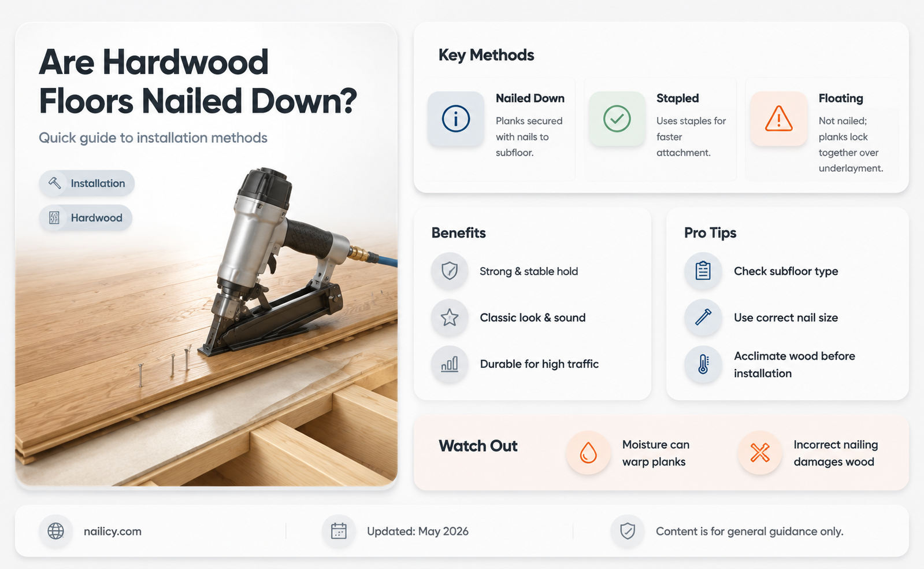
Task: Open the nailicy.com link
Action: point(113,531)
